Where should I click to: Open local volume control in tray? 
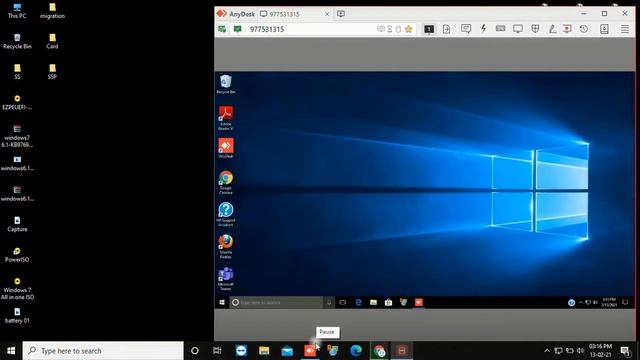[581, 351]
